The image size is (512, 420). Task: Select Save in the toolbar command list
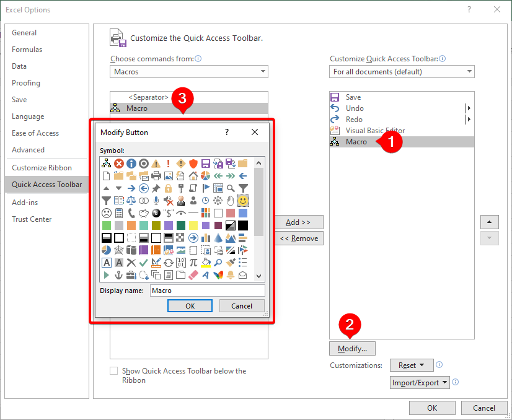[x=402, y=97]
